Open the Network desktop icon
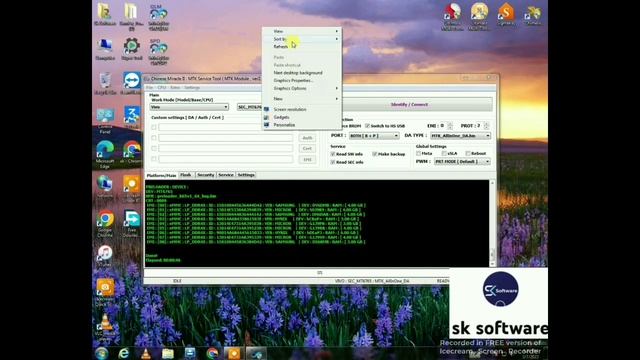This screenshot has width=640, height=360. click(x=105, y=184)
